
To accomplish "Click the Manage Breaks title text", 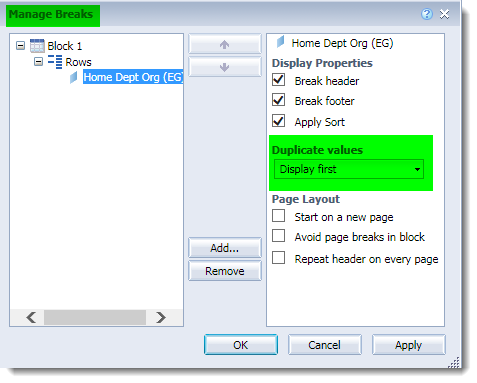I will [51, 14].
